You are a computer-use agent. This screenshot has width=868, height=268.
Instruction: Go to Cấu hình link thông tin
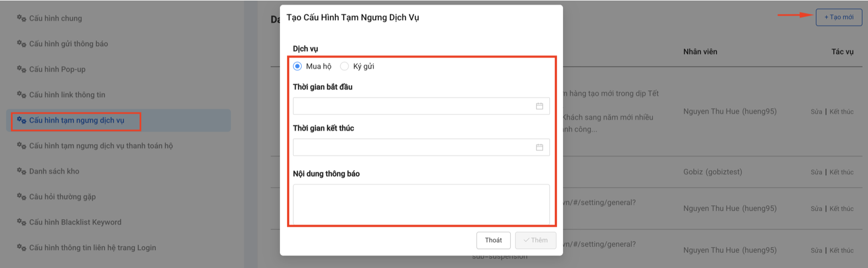point(67,95)
